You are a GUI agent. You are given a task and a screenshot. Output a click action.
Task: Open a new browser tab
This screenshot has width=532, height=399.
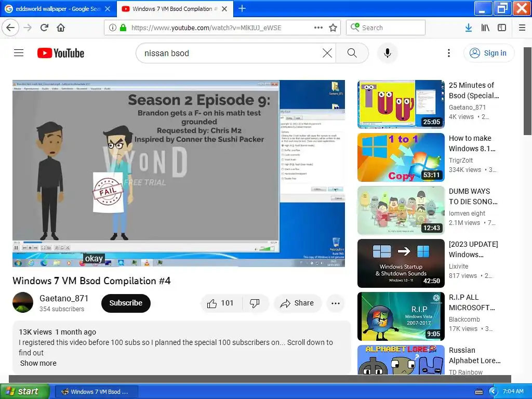pyautogui.click(x=242, y=8)
